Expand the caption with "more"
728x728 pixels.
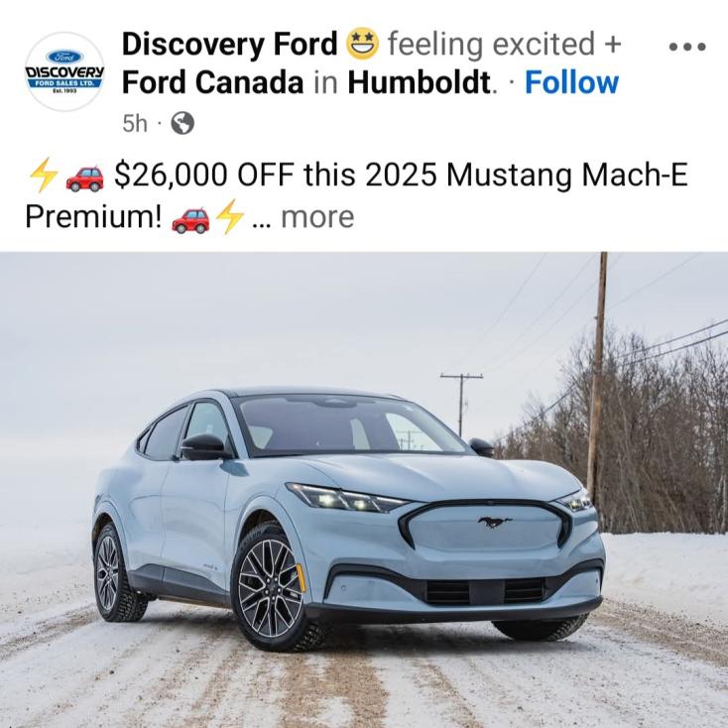click(x=317, y=217)
